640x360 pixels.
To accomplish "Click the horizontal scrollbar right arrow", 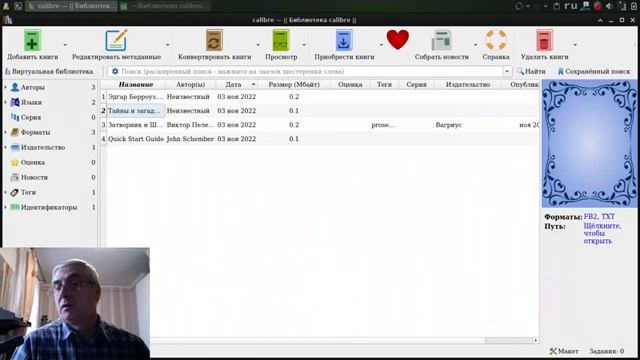I will [536, 340].
